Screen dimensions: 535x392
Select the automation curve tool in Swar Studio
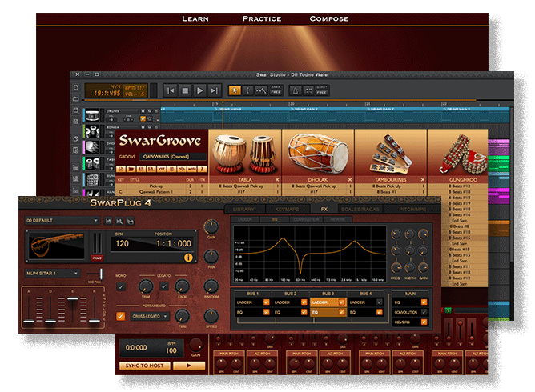click(261, 90)
